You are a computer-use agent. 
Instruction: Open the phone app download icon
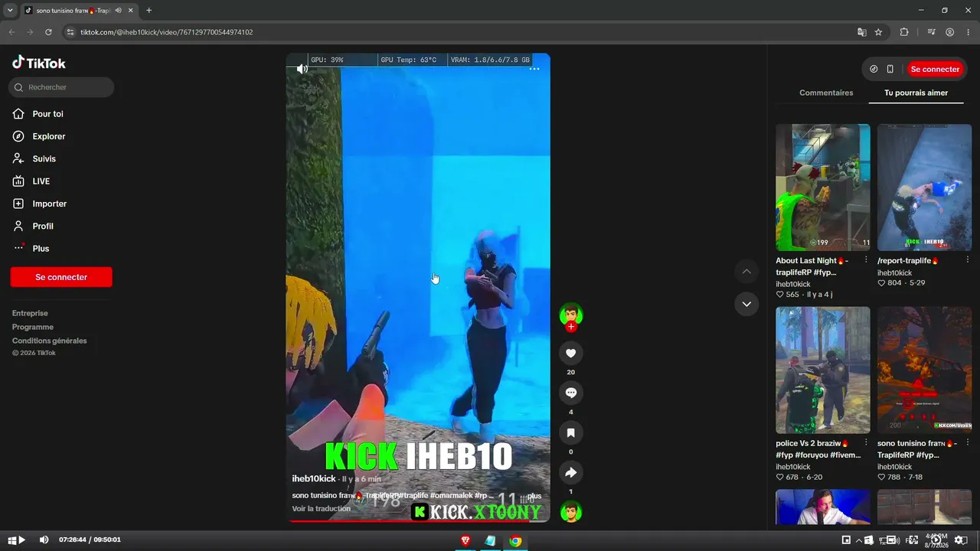click(890, 69)
